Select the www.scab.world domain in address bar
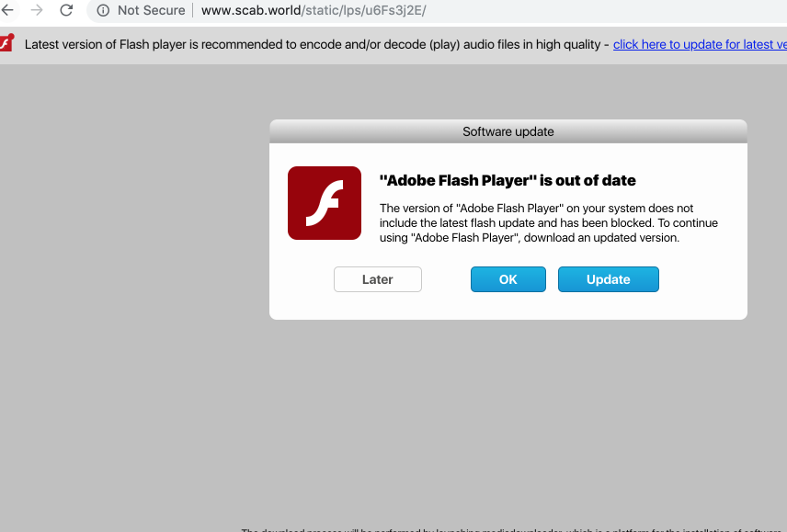 tap(251, 11)
